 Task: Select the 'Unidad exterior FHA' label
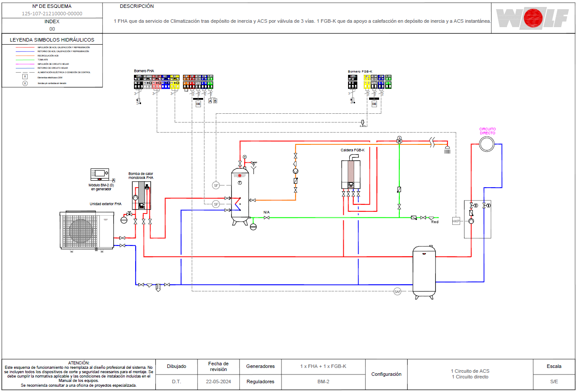click(x=106, y=204)
